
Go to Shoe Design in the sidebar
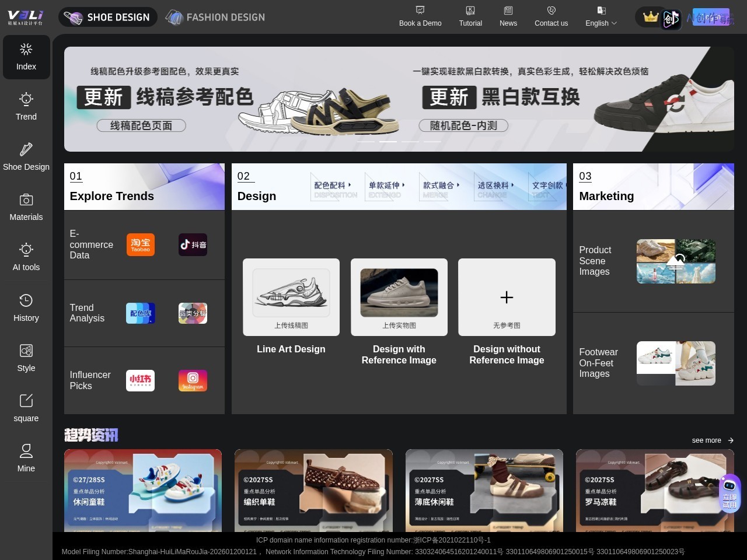26,157
